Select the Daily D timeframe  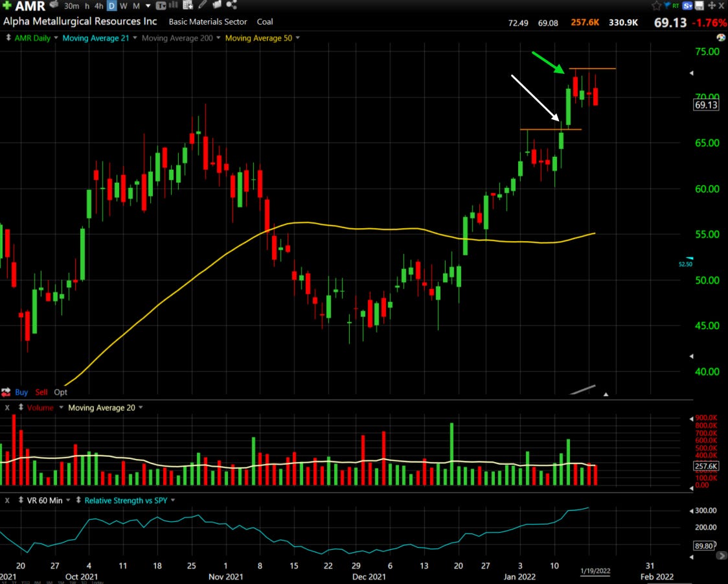111,6
